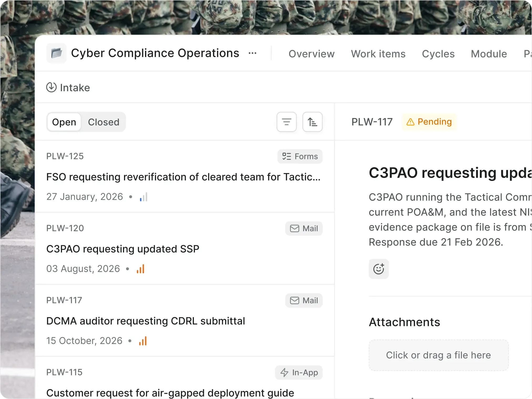Click the PLW-125 identifier
The width and height of the screenshot is (532, 399).
click(65, 156)
